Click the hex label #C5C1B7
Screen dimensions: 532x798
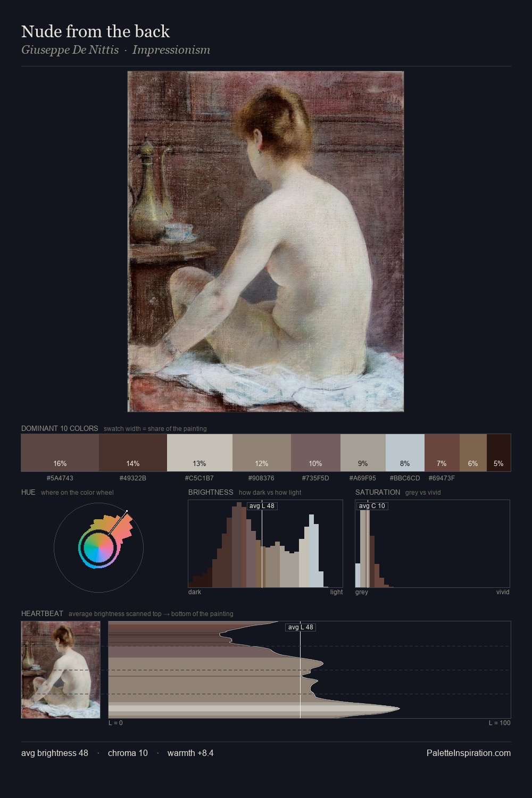pos(199,478)
